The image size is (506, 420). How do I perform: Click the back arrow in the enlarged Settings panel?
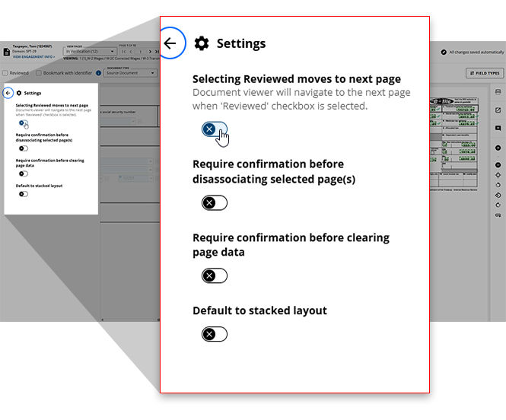click(170, 43)
